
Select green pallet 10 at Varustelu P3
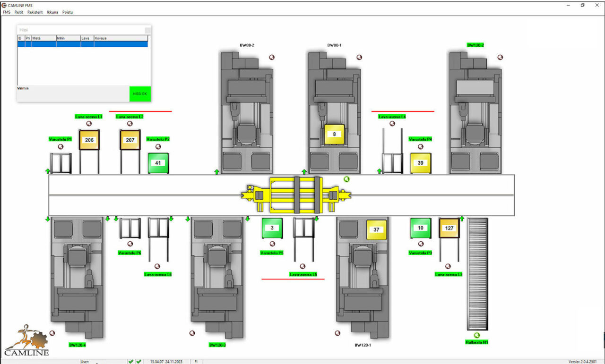421,228
